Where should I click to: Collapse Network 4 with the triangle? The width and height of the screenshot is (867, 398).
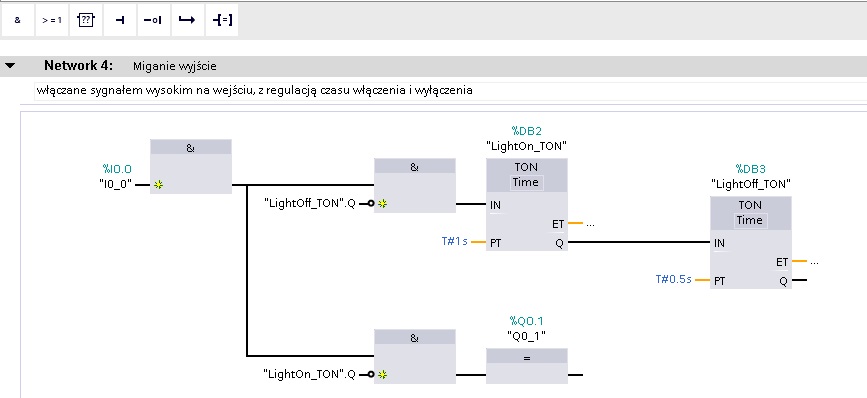click(10, 66)
